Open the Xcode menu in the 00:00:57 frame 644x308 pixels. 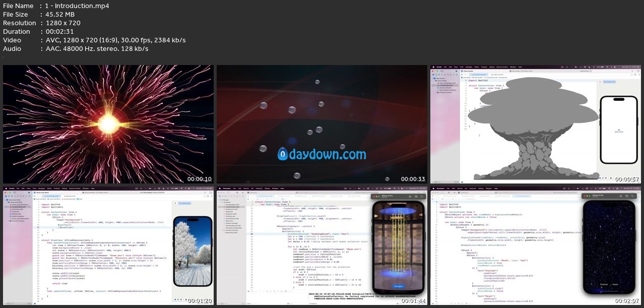438,66
